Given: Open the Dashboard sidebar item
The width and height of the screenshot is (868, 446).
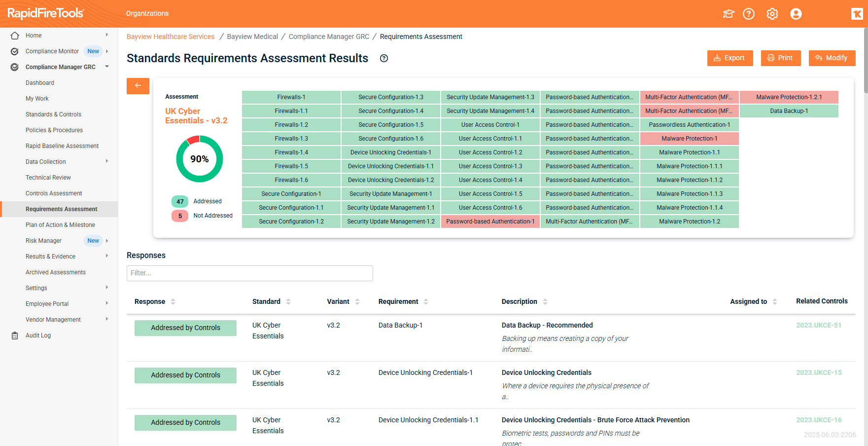Looking at the screenshot, I should [40, 83].
